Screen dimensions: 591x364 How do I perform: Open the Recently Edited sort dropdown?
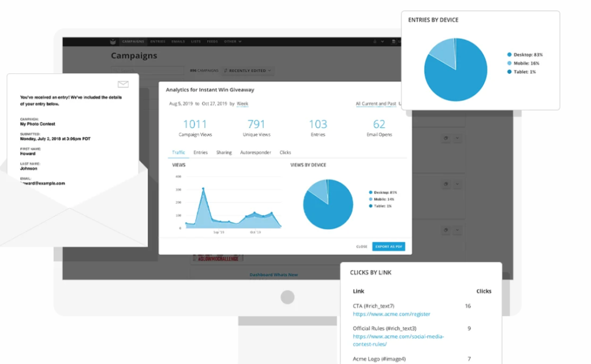[x=248, y=70]
